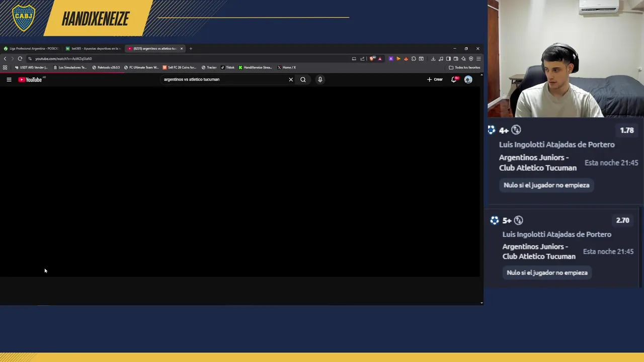The height and width of the screenshot is (362, 644).
Task: View site information icon in address bar
Action: coord(30,59)
